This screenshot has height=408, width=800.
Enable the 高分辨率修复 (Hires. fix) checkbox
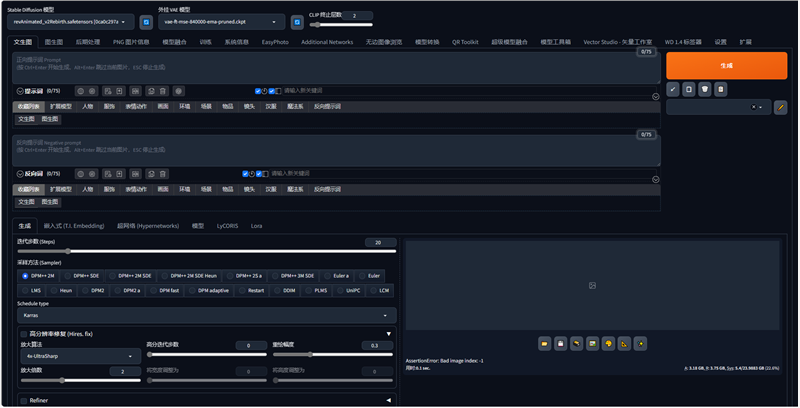[24, 333]
